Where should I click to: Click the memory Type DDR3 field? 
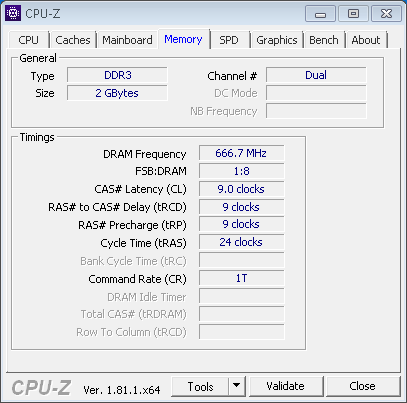pos(117,75)
